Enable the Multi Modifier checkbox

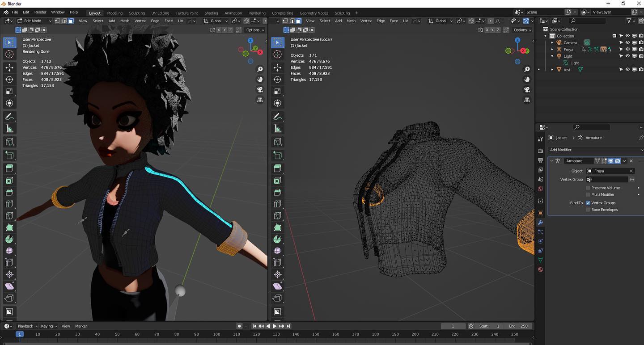(588, 194)
